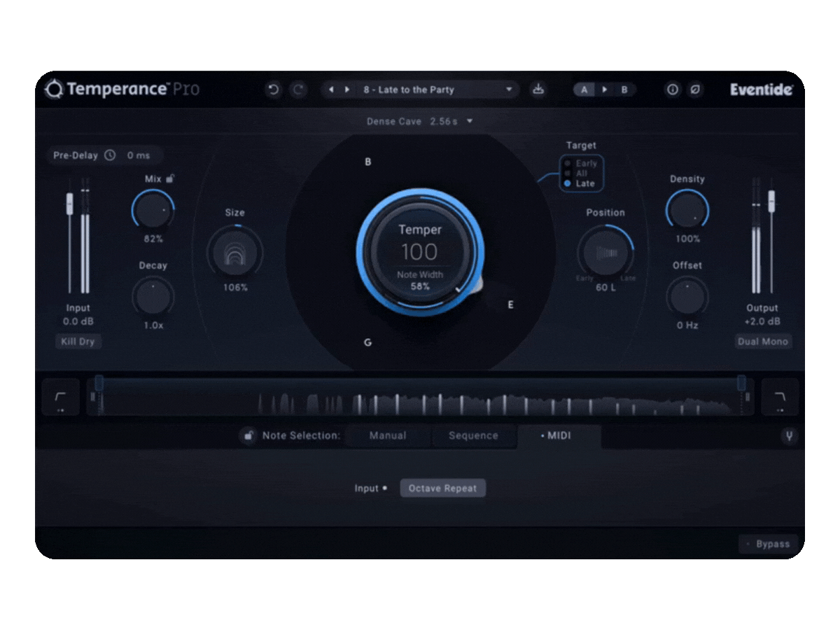Toggle the Mix lock icon
840x630 pixels.
[170, 178]
